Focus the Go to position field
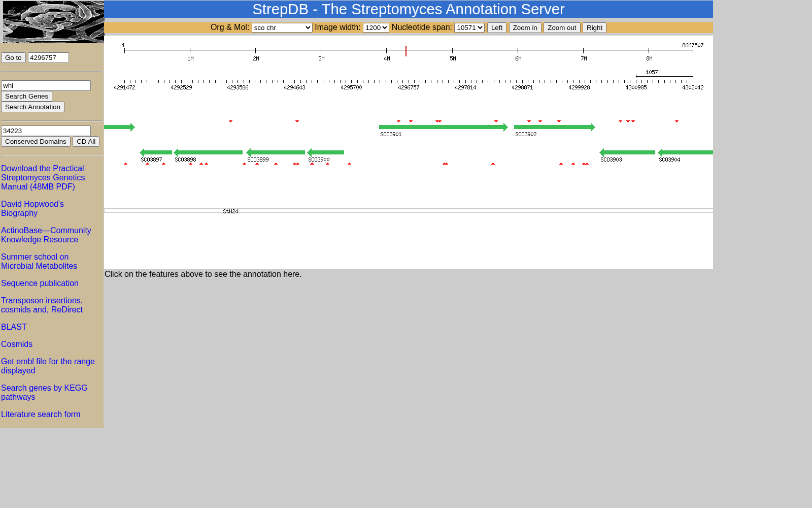The image size is (812, 508). (48, 57)
